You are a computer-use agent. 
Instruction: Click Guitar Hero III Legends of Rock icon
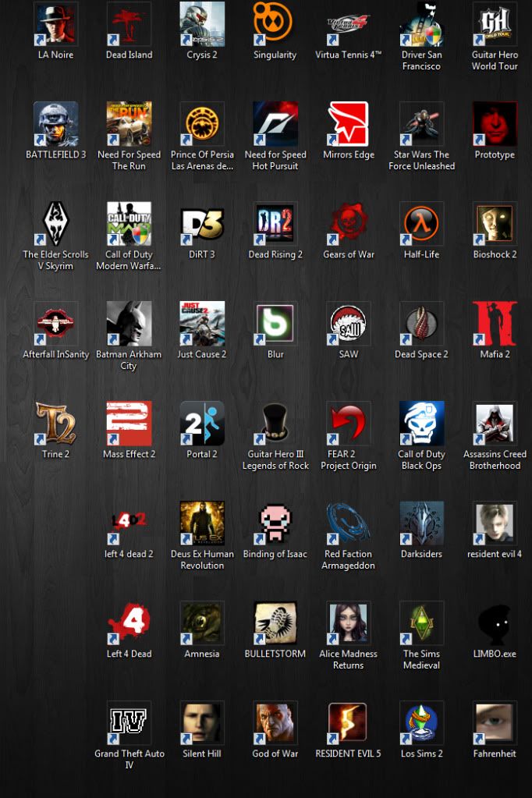[x=275, y=423]
